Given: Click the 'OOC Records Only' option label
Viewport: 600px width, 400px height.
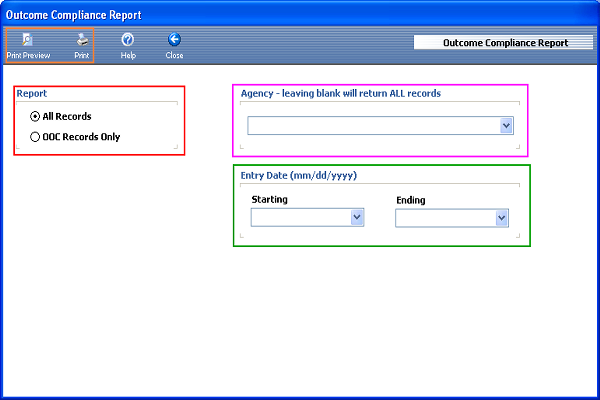Looking at the screenshot, I should click(81, 137).
